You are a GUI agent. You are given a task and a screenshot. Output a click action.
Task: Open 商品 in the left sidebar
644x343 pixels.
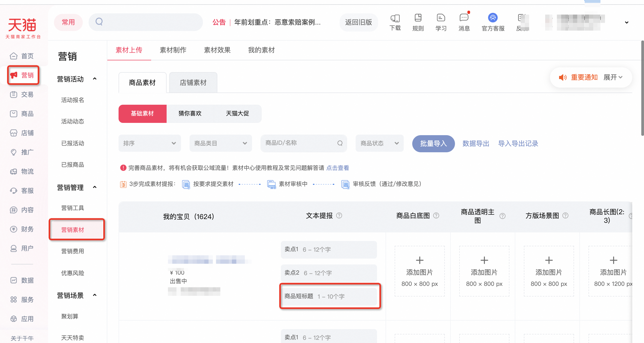tap(22, 114)
